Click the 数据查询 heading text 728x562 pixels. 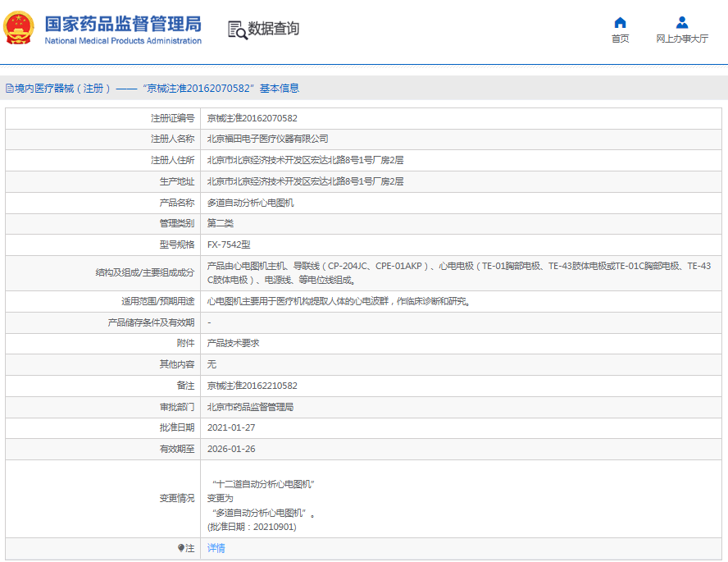(274, 29)
